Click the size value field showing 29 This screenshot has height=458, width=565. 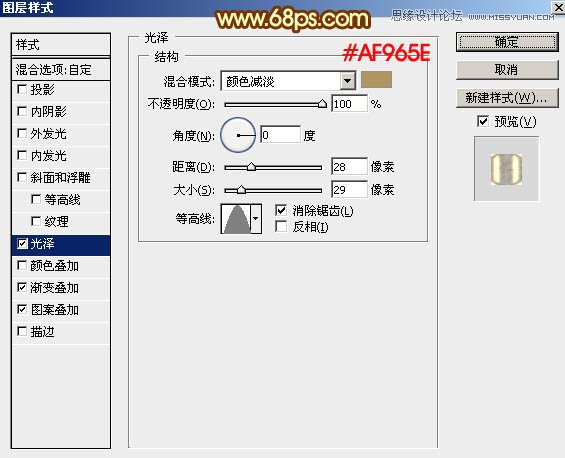pyautogui.click(x=349, y=190)
